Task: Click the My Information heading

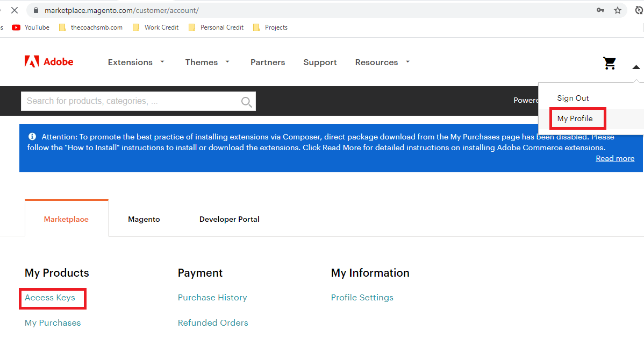Action: [370, 273]
